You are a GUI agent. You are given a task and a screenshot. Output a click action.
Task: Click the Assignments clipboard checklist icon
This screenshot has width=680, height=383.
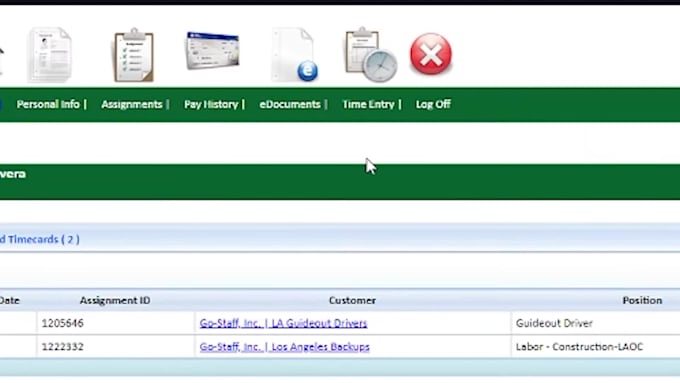(134, 56)
